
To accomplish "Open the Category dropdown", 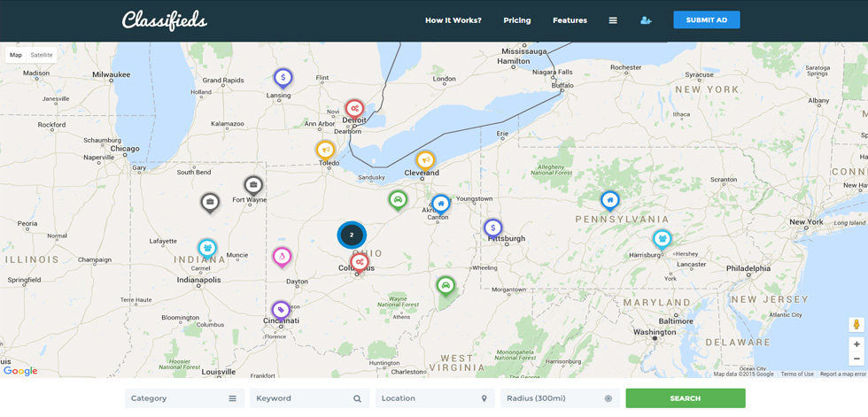I will pos(184,398).
